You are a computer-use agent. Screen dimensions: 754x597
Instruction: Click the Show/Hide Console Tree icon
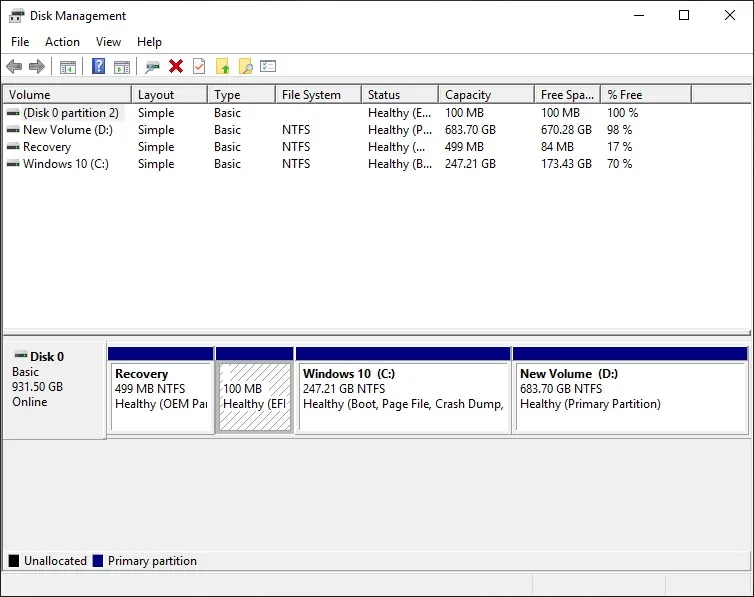coord(68,67)
